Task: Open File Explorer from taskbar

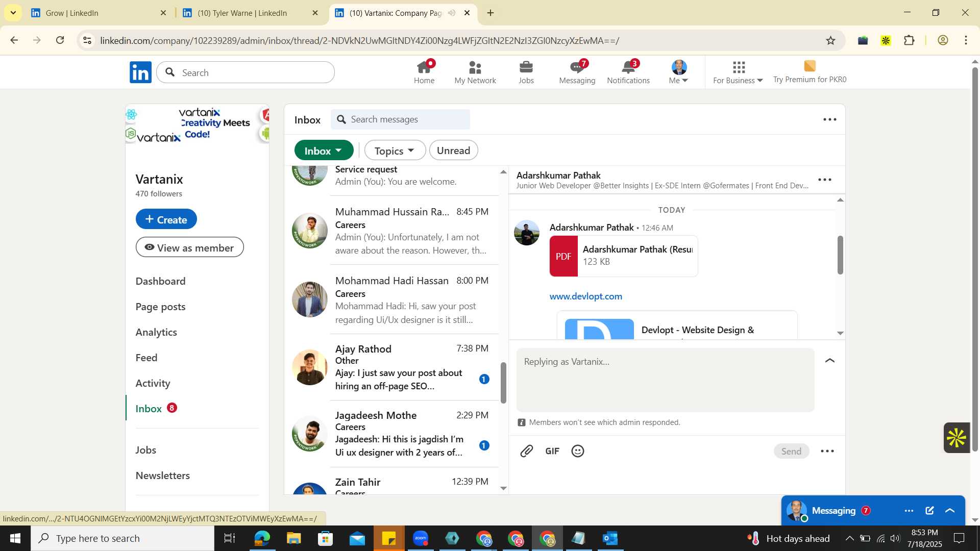Action: tap(293, 538)
